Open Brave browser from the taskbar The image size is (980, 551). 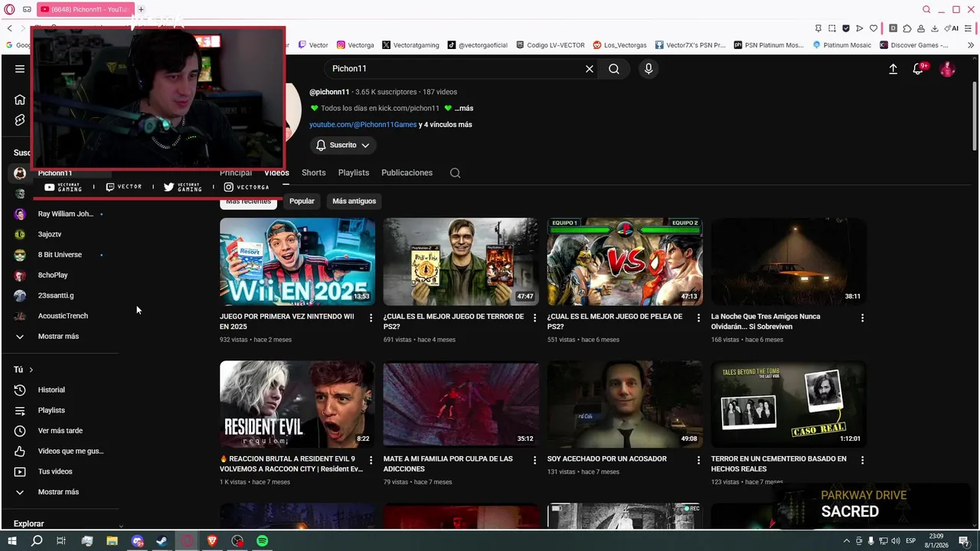click(x=212, y=541)
